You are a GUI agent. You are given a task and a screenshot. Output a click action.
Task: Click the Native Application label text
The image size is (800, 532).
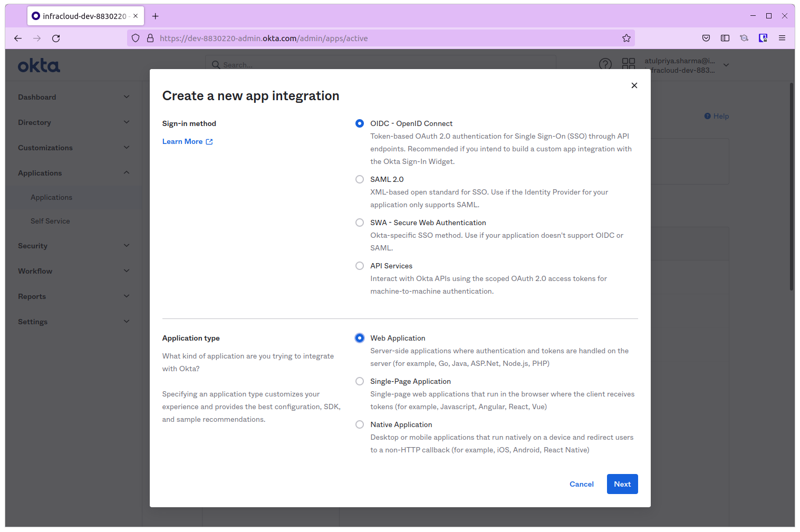tap(401, 424)
